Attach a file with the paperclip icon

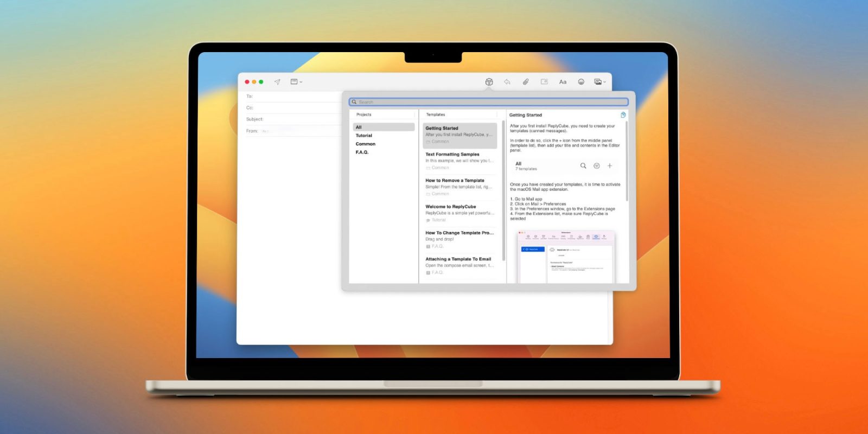[x=526, y=82]
